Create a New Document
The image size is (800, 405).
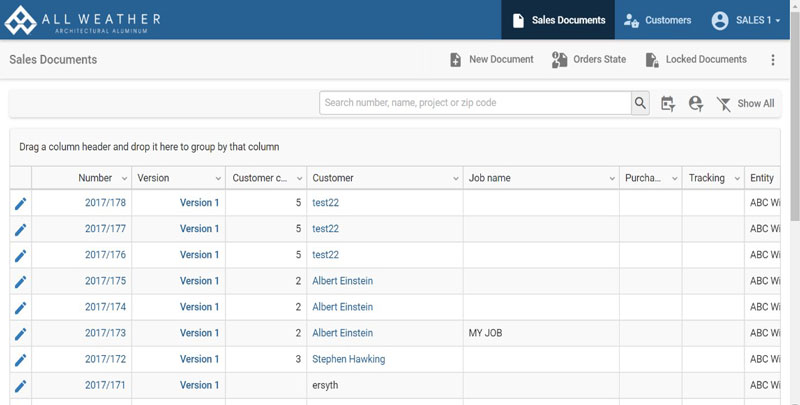(x=491, y=60)
